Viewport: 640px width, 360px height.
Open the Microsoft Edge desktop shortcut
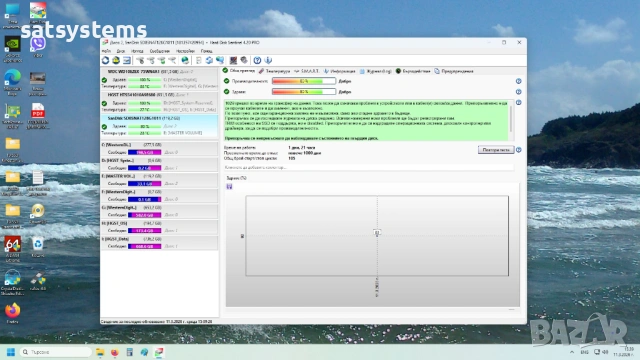13,82
